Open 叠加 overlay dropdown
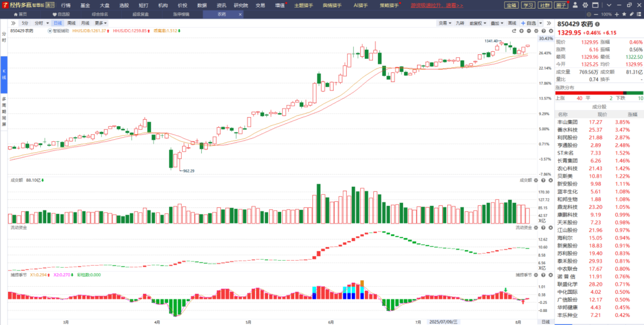 [497, 23]
